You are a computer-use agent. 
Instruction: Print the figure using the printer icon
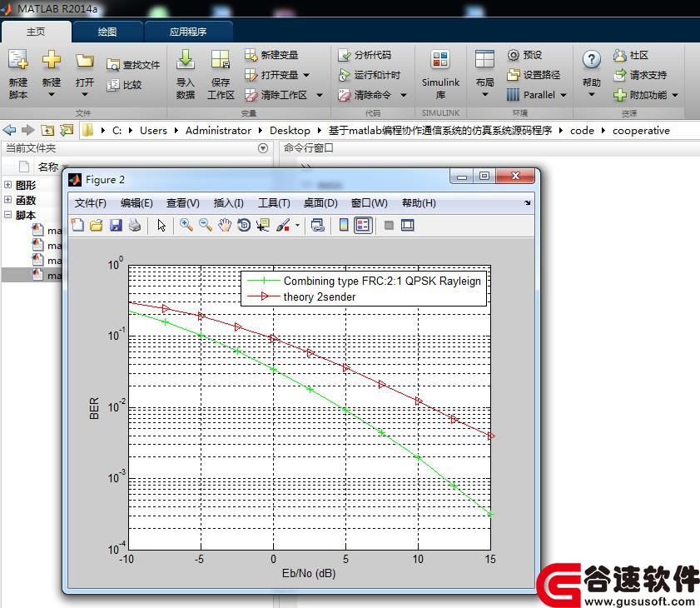click(x=135, y=225)
